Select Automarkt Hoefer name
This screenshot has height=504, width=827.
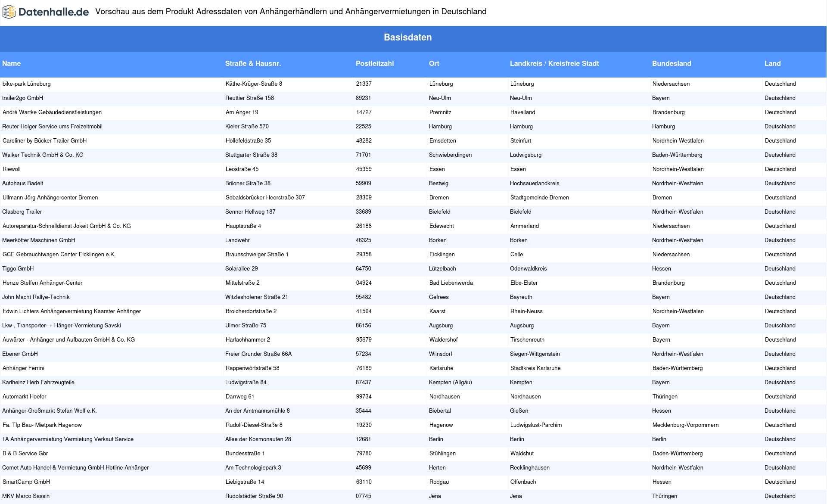(24, 397)
